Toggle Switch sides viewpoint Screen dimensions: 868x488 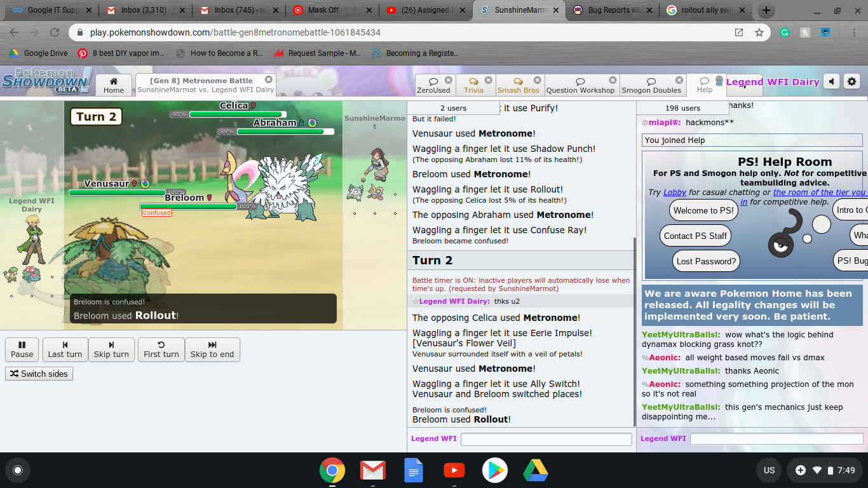(39, 374)
